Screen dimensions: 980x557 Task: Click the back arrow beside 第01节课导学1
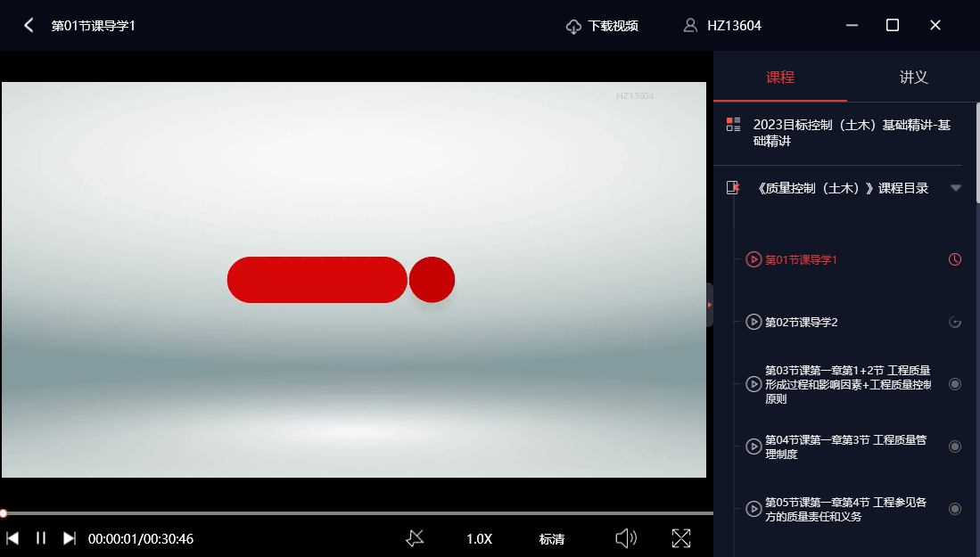click(29, 26)
